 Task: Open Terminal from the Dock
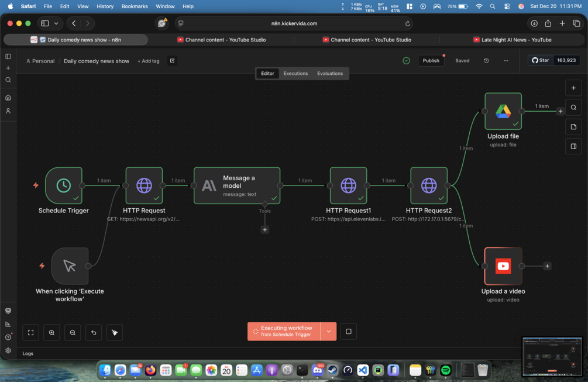point(302,370)
